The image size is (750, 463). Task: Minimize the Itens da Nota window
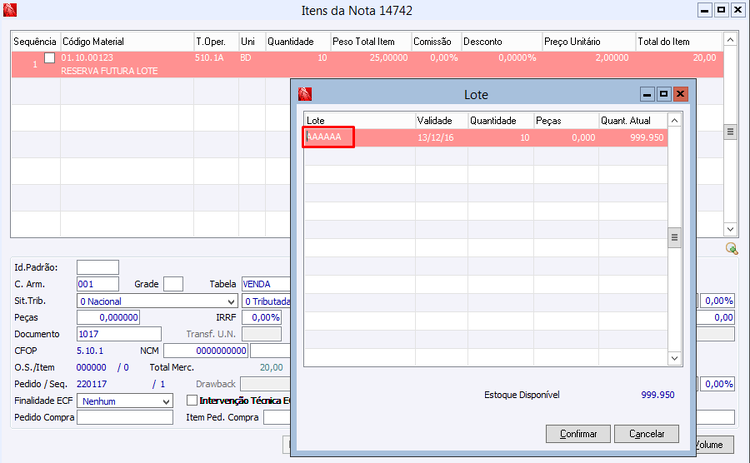[x=705, y=10]
